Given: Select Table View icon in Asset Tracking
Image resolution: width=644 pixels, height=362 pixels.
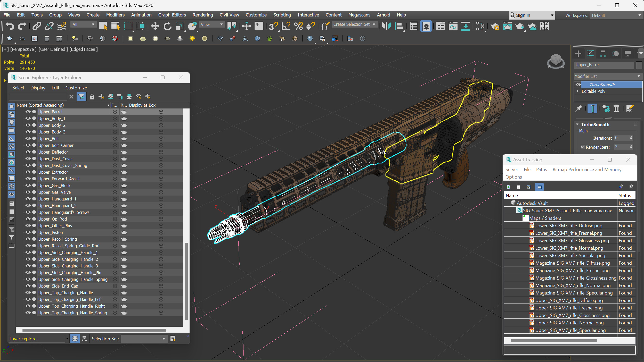Looking at the screenshot, I should pos(539,187).
